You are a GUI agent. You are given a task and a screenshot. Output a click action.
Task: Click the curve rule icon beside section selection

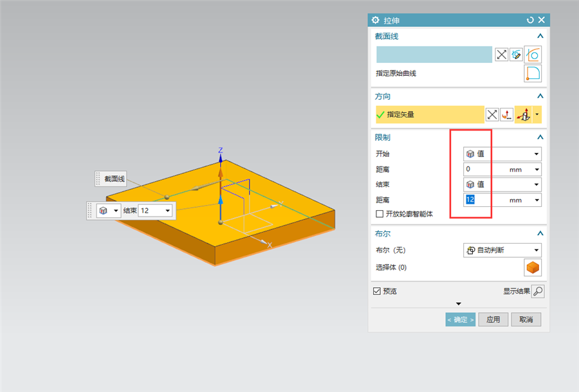[x=533, y=55]
